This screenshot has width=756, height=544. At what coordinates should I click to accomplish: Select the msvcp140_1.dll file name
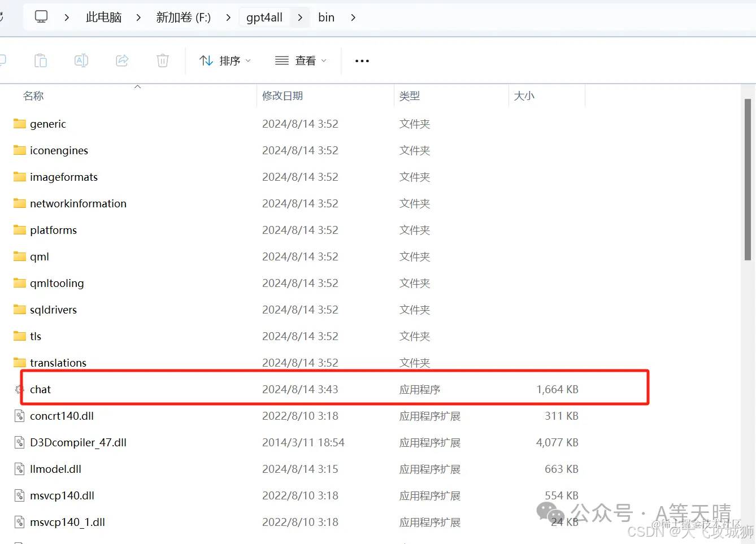(68, 522)
